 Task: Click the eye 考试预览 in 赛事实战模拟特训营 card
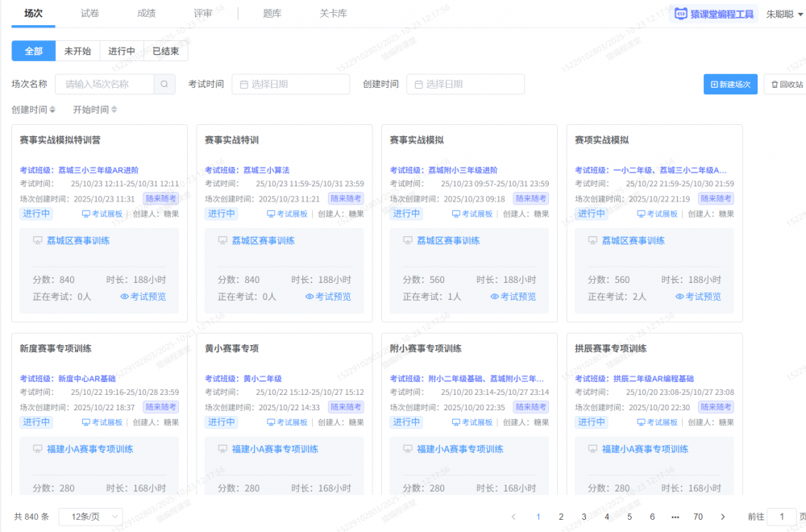click(143, 297)
